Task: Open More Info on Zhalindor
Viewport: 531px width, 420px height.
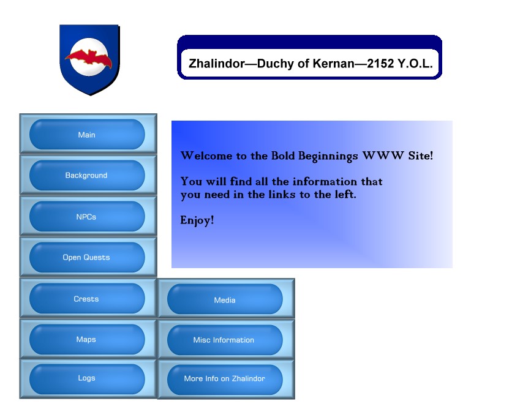Action: (x=225, y=379)
